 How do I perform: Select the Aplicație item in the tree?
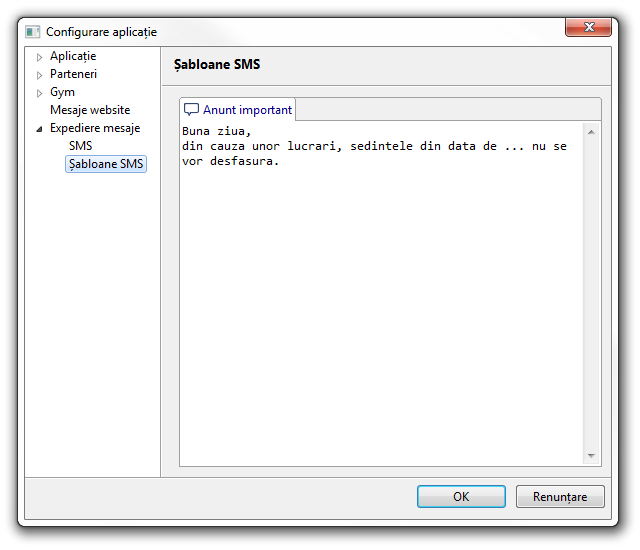[x=73, y=56]
